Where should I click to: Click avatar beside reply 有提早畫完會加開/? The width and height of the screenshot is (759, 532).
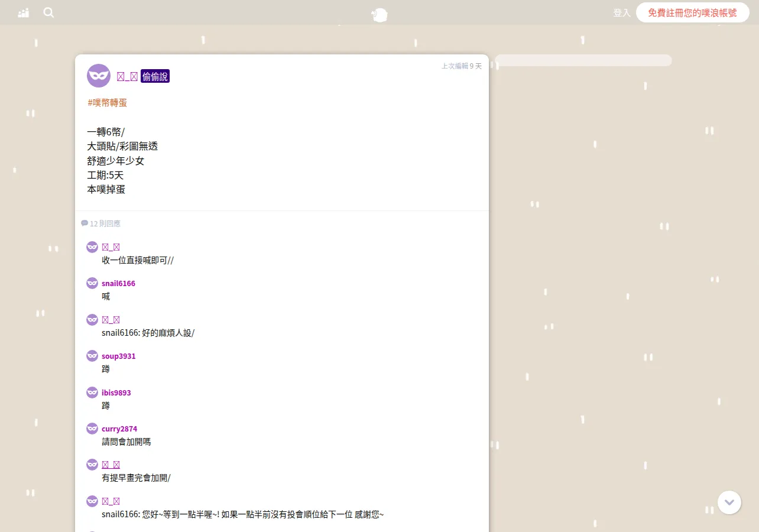(x=92, y=465)
